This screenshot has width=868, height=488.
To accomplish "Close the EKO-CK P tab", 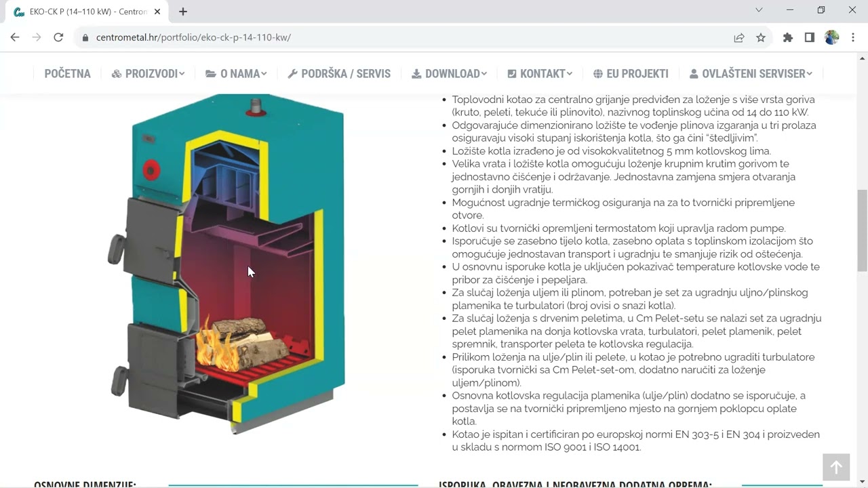I will click(157, 12).
